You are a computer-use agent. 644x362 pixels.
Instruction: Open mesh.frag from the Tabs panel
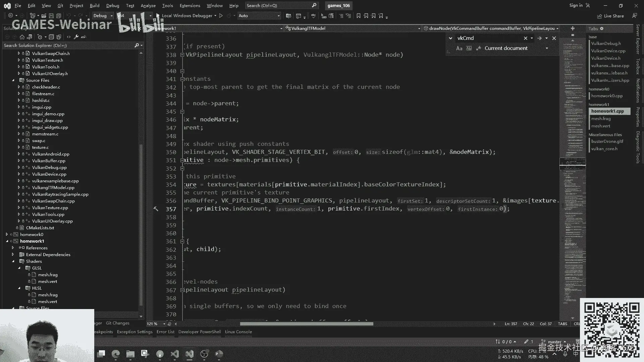click(x=601, y=119)
